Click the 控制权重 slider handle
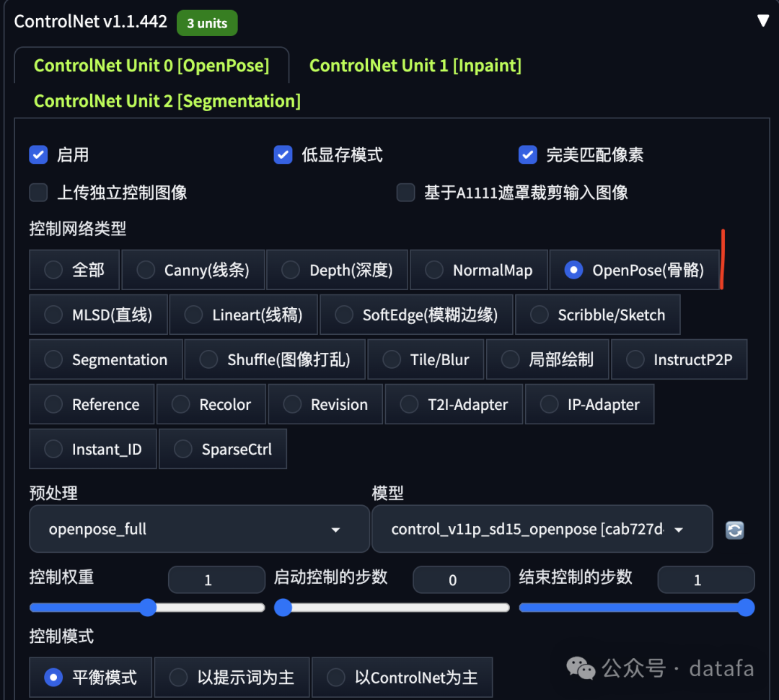The image size is (779, 700). [148, 608]
